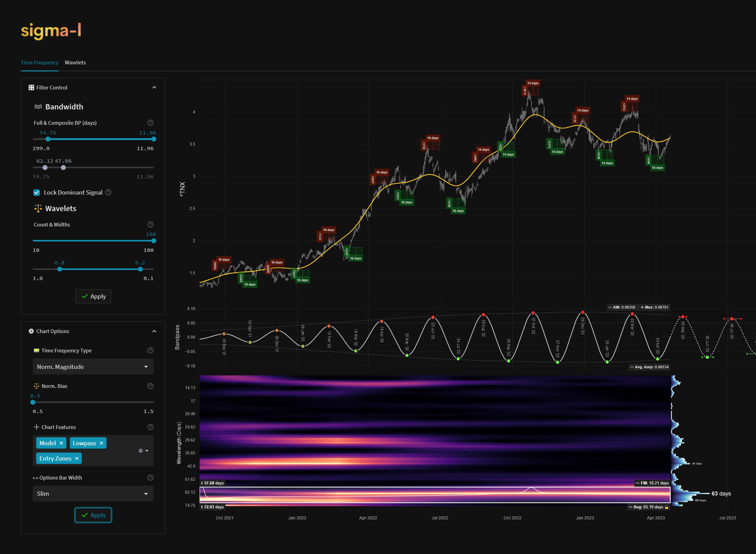Open help for Count & Widths
756x554 pixels.
click(x=150, y=224)
